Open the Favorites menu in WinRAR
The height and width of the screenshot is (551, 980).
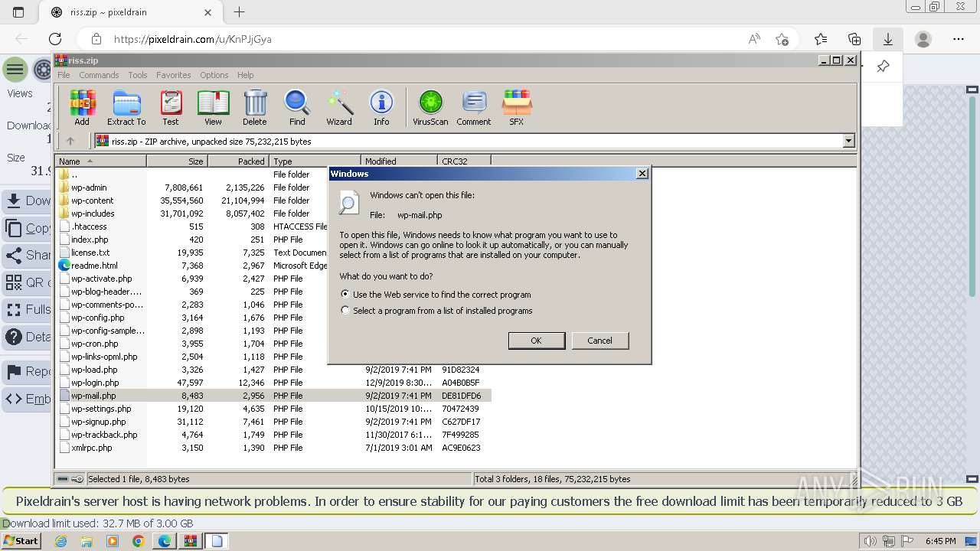[x=174, y=75]
